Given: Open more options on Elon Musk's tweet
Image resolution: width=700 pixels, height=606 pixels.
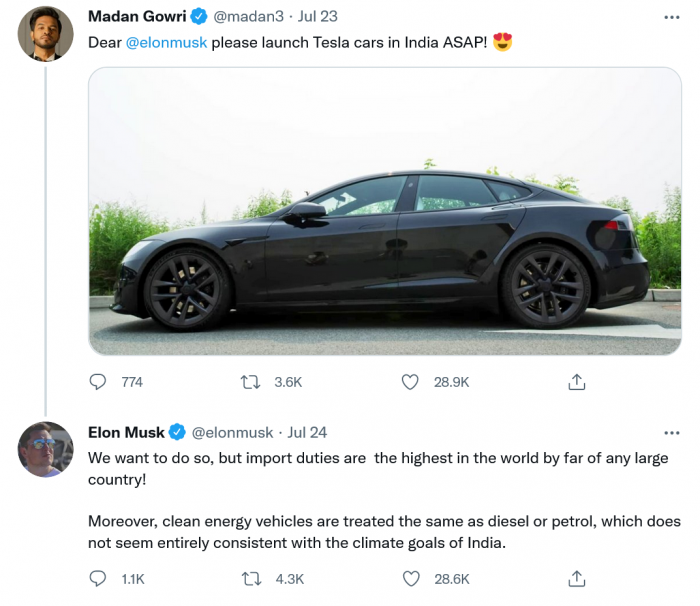Looking at the screenshot, I should pyautogui.click(x=672, y=432).
